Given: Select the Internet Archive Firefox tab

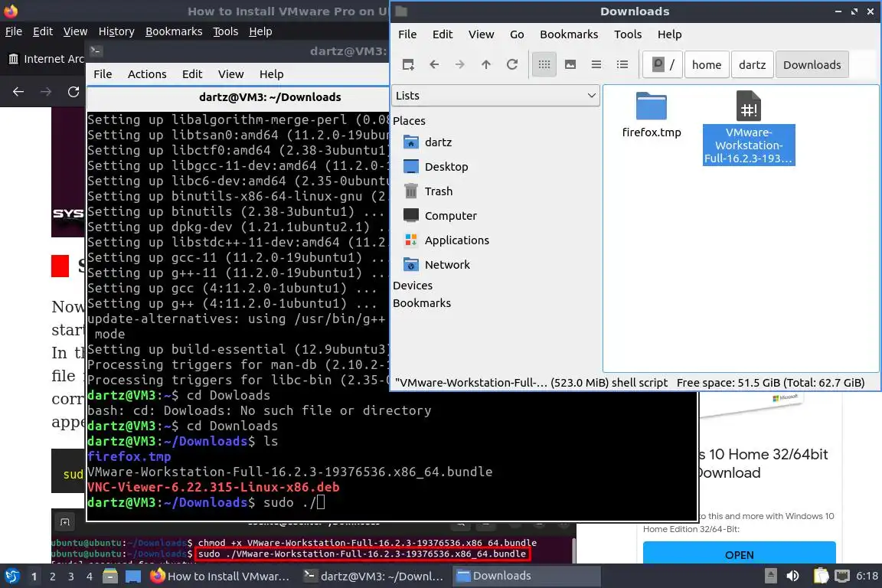Looking at the screenshot, I should [x=45, y=59].
